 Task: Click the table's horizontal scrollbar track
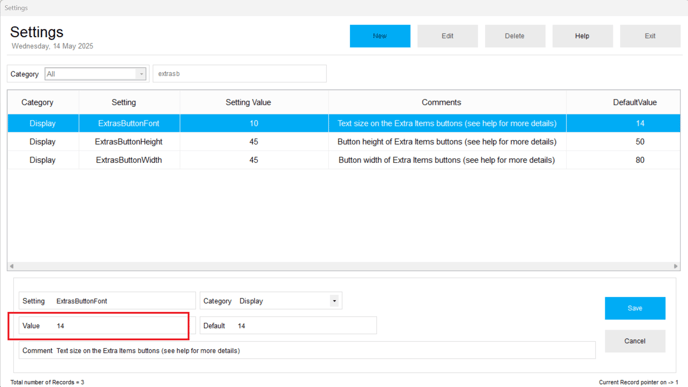pyautogui.click(x=344, y=266)
